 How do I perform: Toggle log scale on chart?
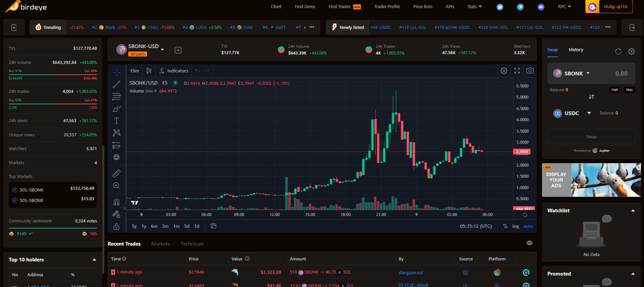click(516, 226)
